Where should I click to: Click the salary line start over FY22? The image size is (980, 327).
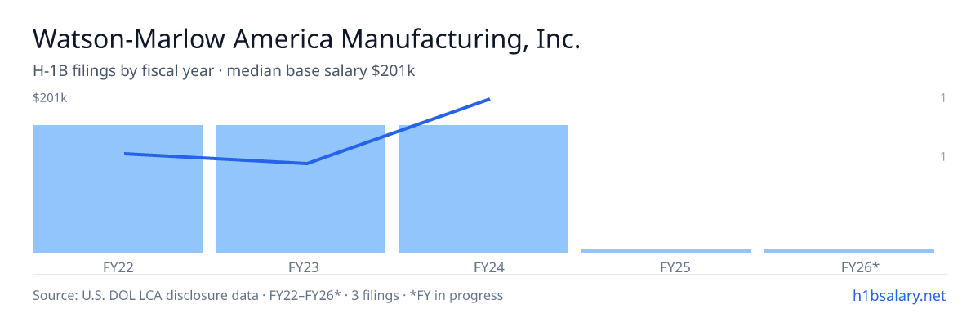[x=124, y=154]
